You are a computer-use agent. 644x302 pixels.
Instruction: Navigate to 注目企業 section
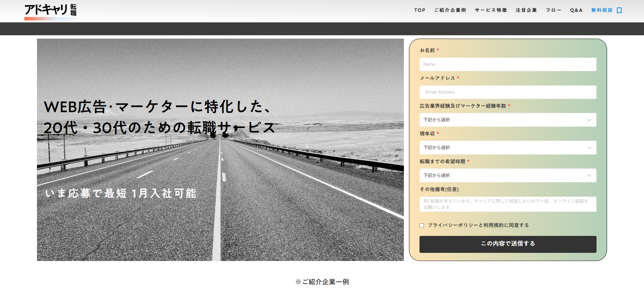(x=526, y=10)
